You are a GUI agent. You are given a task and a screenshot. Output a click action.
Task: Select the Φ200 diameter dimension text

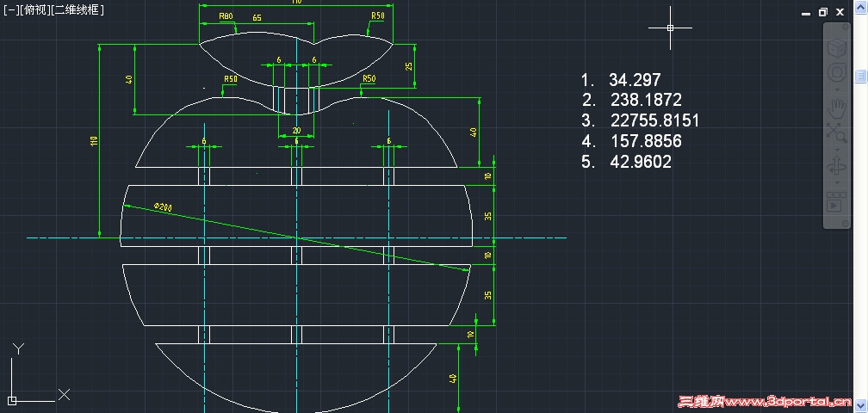pyautogui.click(x=163, y=206)
